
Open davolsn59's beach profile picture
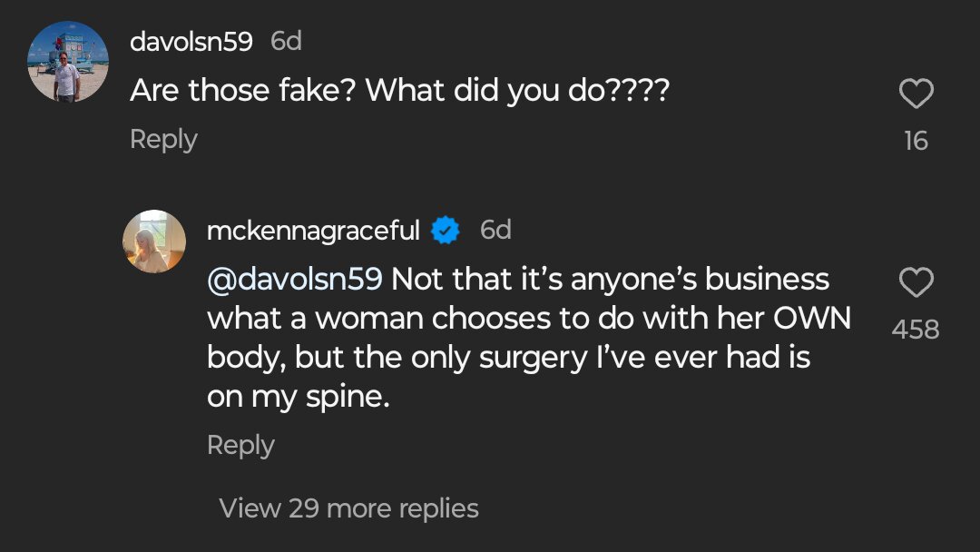click(x=68, y=61)
